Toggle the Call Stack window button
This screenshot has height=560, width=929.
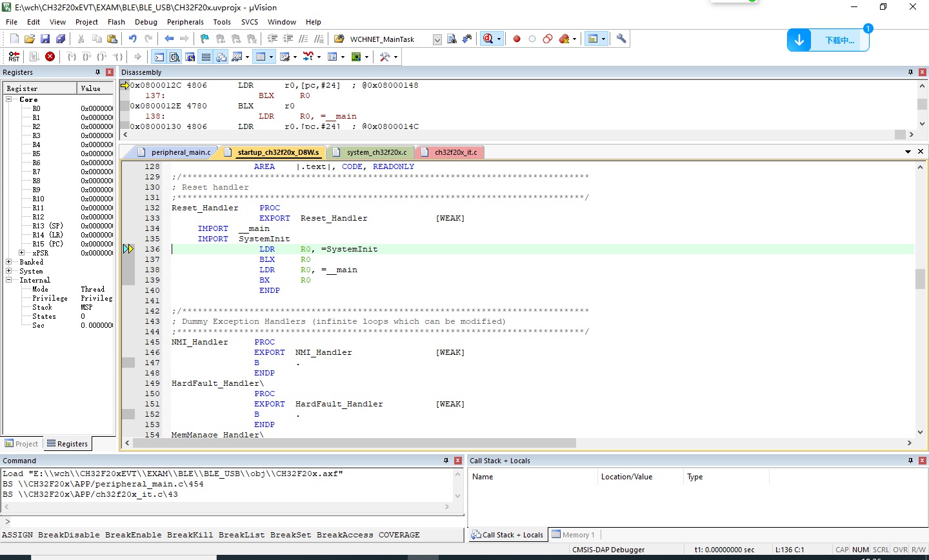pyautogui.click(x=221, y=57)
